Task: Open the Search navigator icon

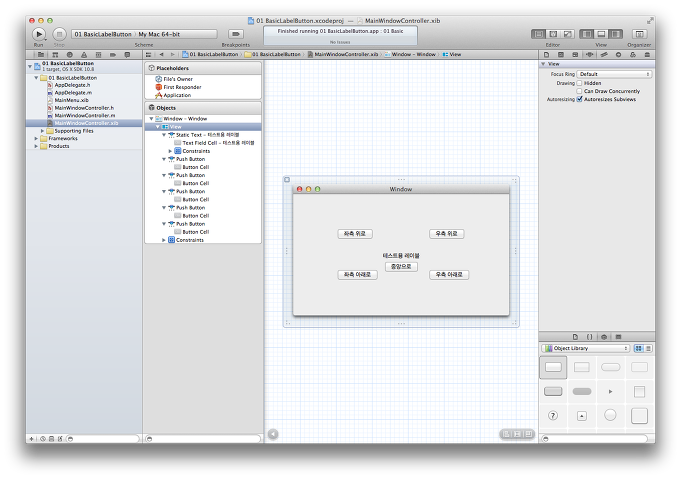Action: pos(69,55)
